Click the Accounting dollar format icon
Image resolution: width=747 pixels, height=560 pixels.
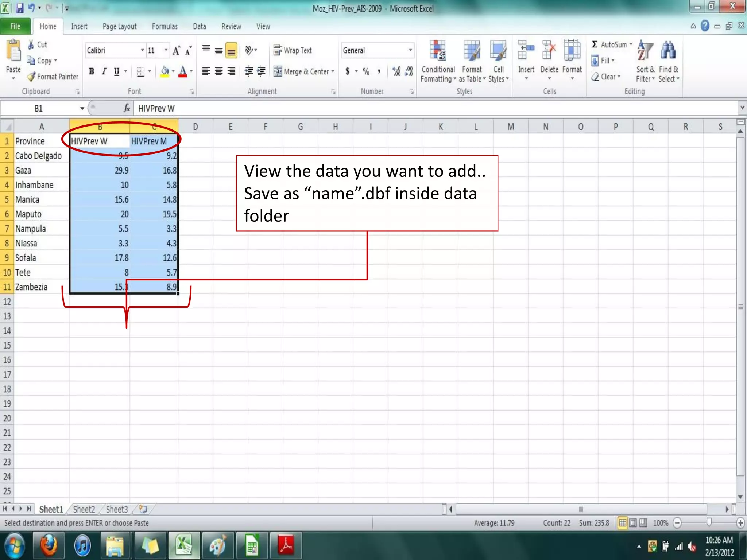click(348, 71)
